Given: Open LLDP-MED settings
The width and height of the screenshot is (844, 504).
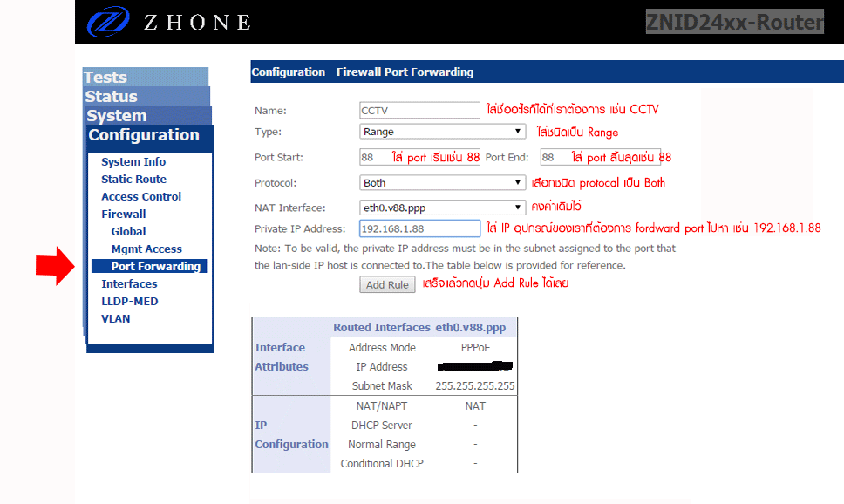Looking at the screenshot, I should (x=129, y=301).
